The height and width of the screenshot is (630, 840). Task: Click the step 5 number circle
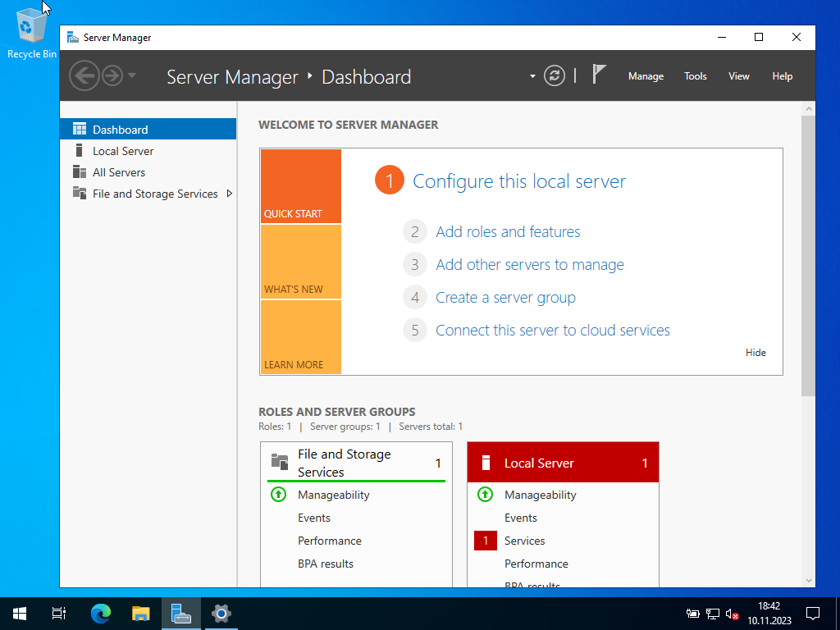(x=414, y=330)
